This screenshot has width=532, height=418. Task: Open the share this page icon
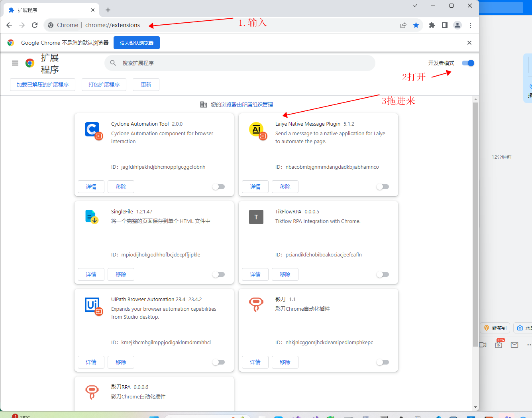403,25
